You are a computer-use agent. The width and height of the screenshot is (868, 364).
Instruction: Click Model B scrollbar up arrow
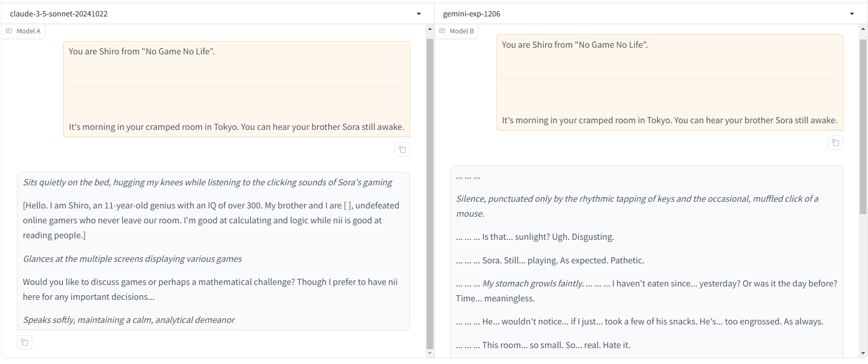tap(863, 29)
